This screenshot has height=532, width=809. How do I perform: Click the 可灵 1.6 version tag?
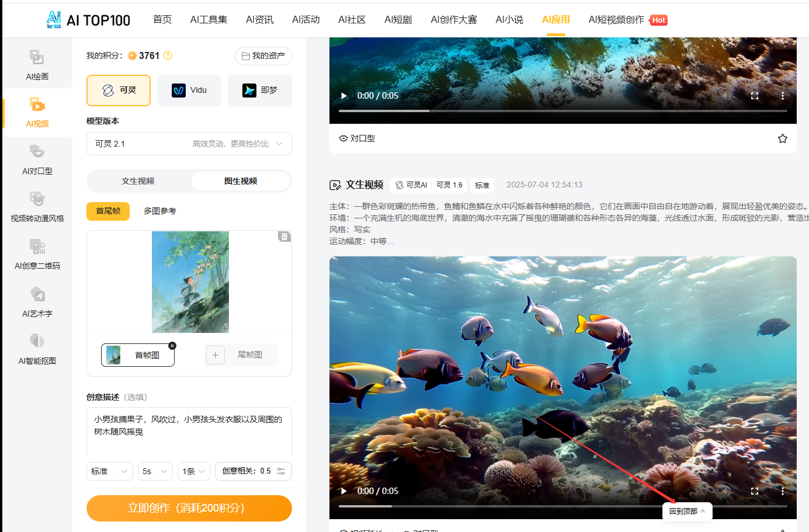coord(449,185)
